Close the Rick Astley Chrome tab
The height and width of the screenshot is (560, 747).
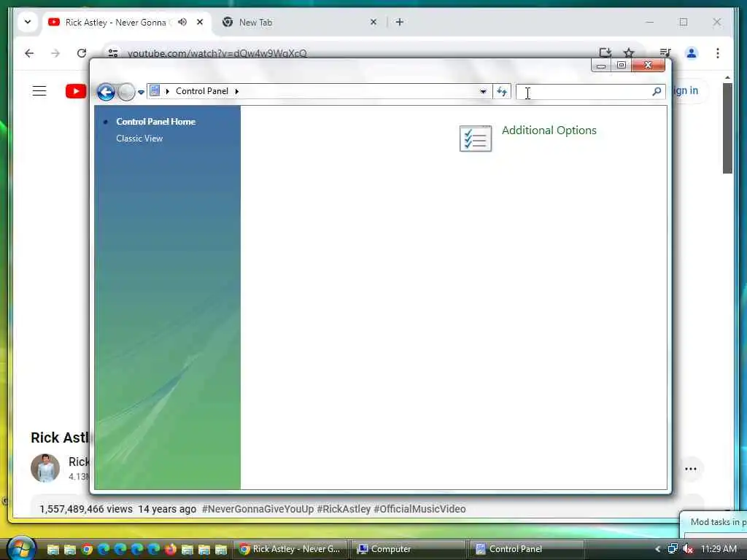(200, 22)
